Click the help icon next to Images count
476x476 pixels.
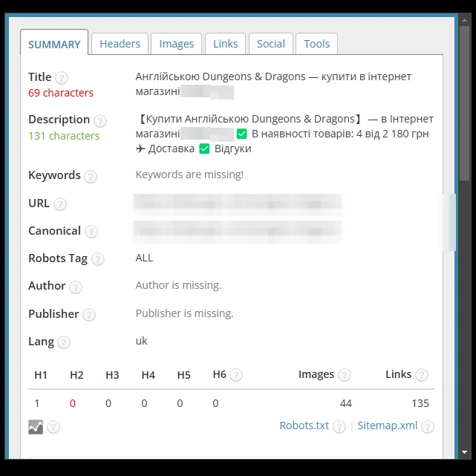click(x=345, y=375)
